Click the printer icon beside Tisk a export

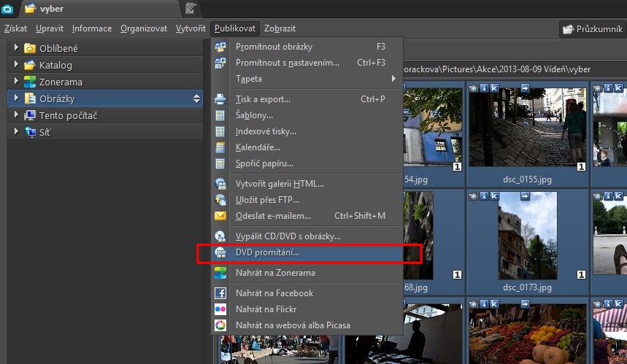(x=220, y=99)
